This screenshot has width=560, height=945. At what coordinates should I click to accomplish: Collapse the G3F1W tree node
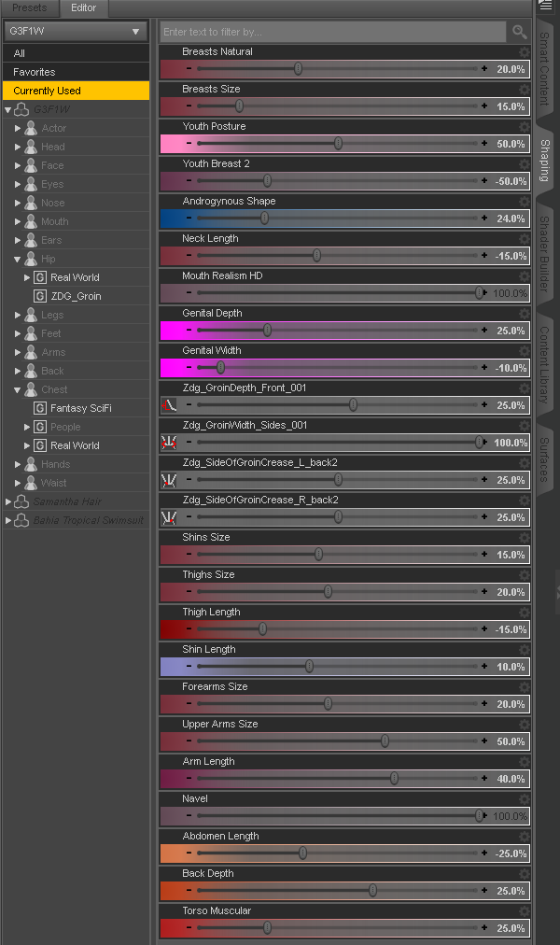pyautogui.click(x=7, y=110)
